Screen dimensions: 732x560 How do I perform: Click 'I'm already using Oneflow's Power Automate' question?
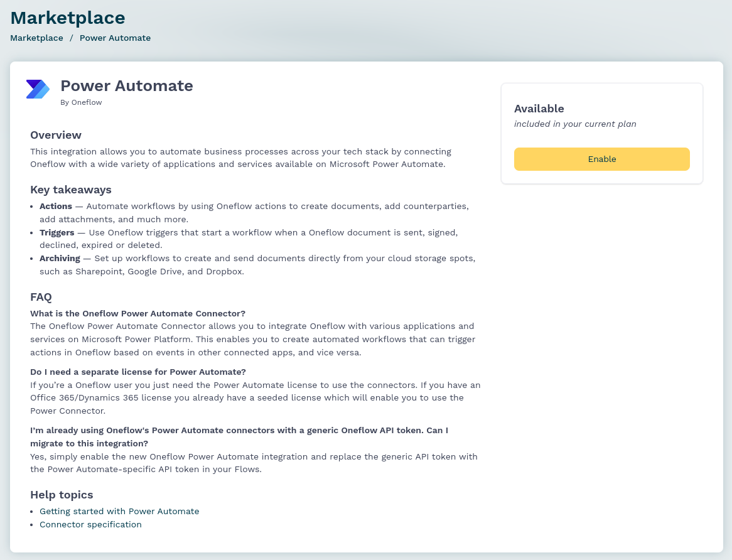tap(239, 436)
